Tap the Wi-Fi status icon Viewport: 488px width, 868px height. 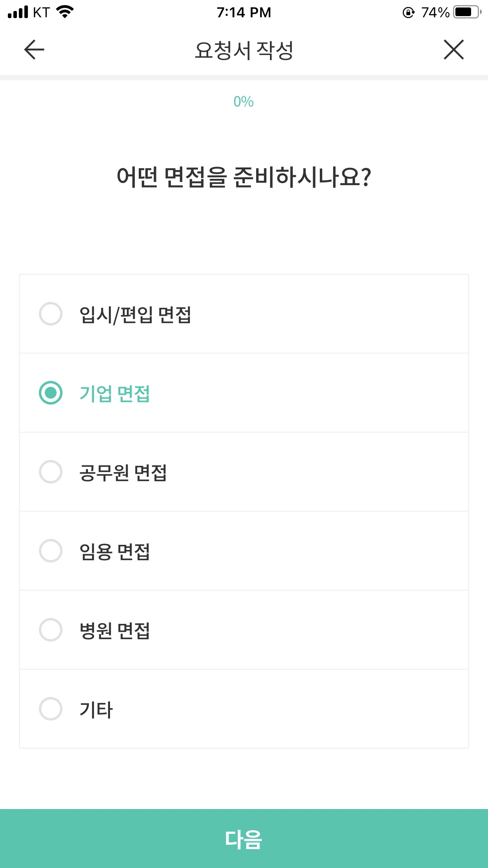pyautogui.click(x=65, y=12)
